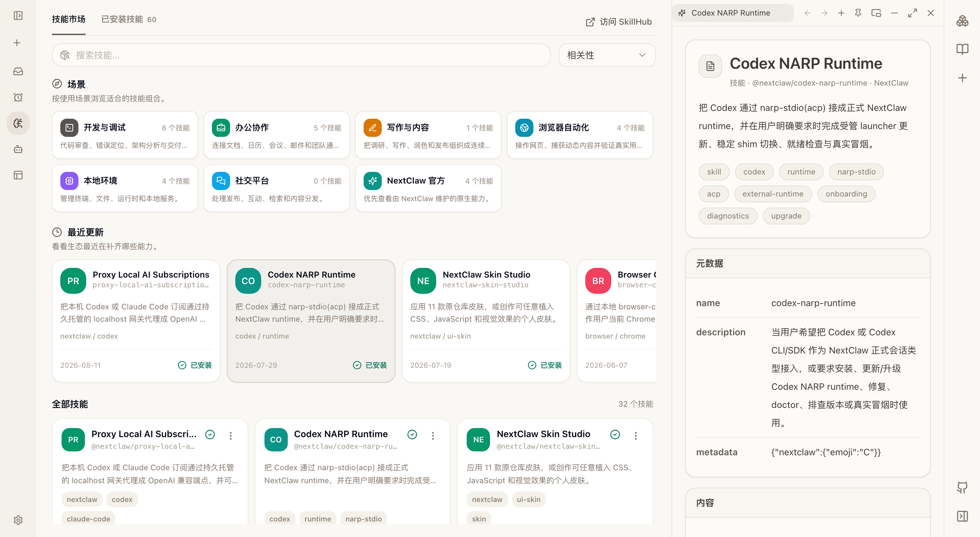
Task: Open the layout panel icon in sidebar
Action: pos(18,175)
